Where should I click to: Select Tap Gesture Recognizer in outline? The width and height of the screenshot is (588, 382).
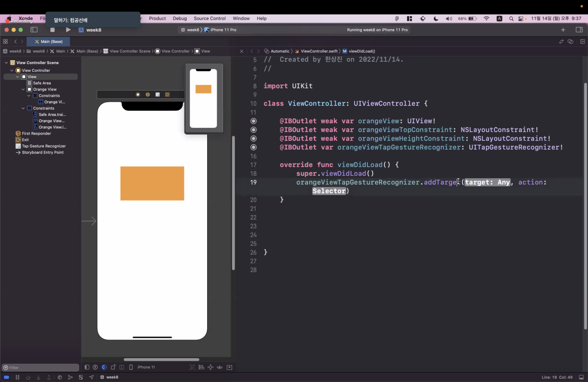(44, 146)
